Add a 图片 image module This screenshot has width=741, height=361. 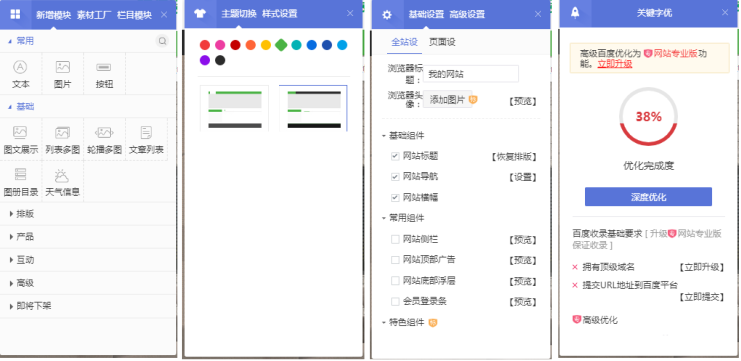point(63,75)
